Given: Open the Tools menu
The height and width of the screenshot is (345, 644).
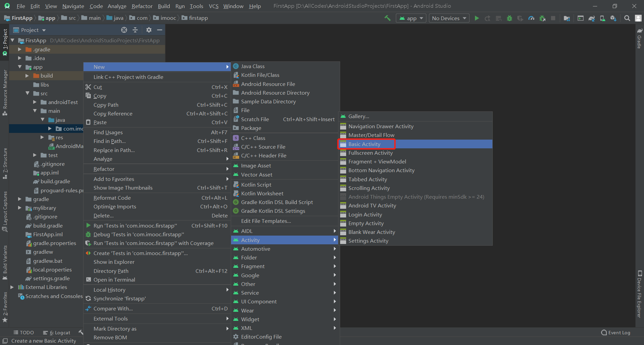Looking at the screenshot, I should (x=196, y=6).
